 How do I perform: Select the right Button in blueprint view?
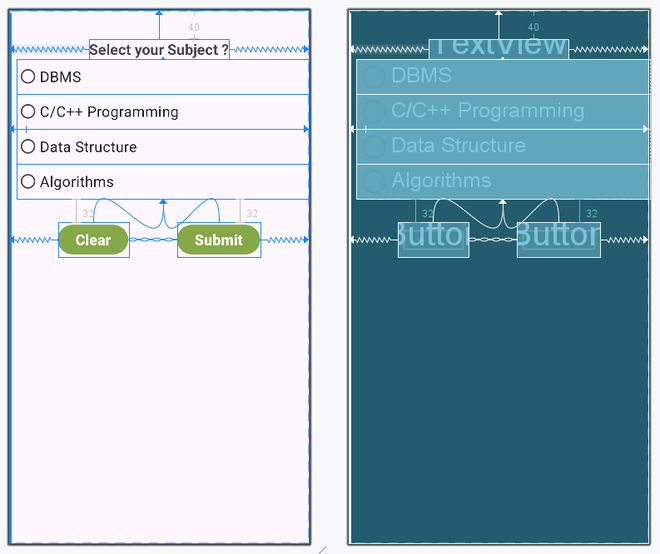[x=559, y=240]
